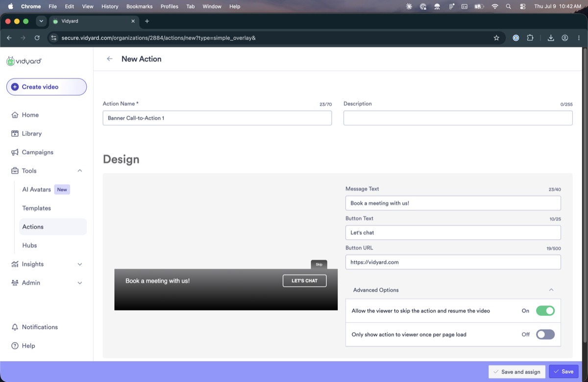The width and height of the screenshot is (588, 382).
Task: Expand the Admin section chevron
Action: click(x=80, y=282)
